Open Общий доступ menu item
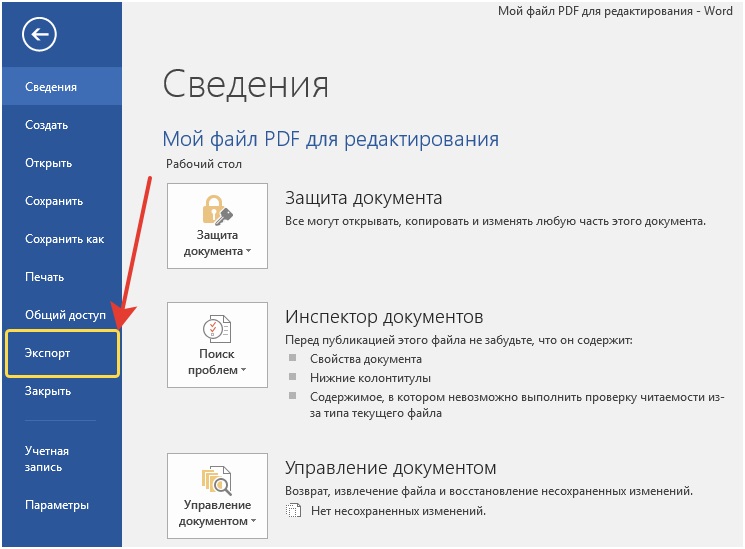Viewport: 745px width, 549px height. 62,315
